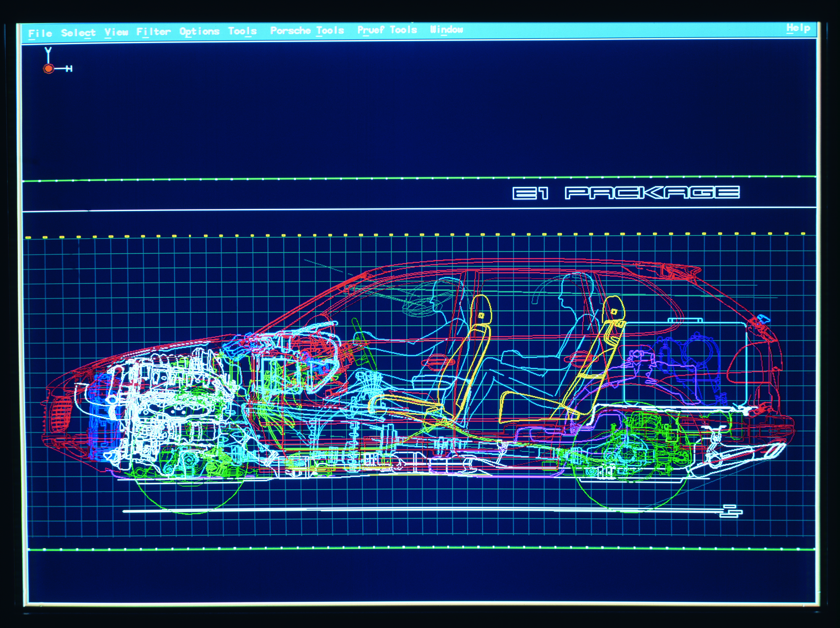The width and height of the screenshot is (840, 628).
Task: Open the Select menu
Action: [78, 33]
